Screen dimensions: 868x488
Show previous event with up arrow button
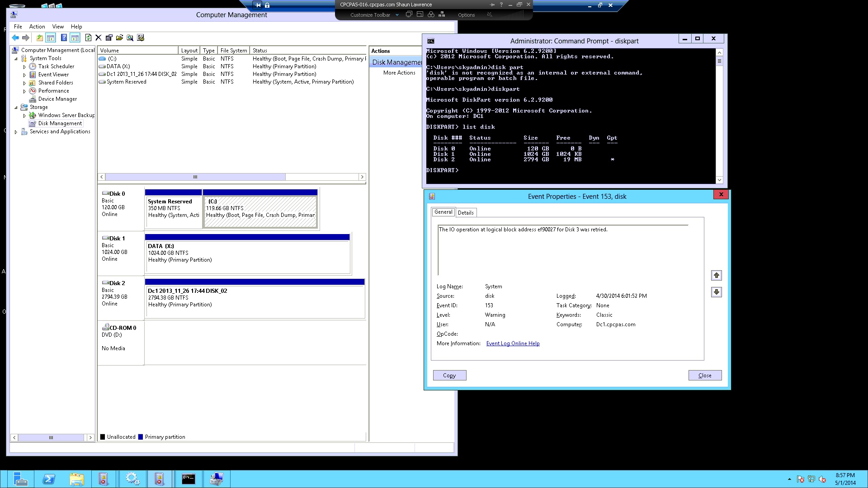coord(716,275)
